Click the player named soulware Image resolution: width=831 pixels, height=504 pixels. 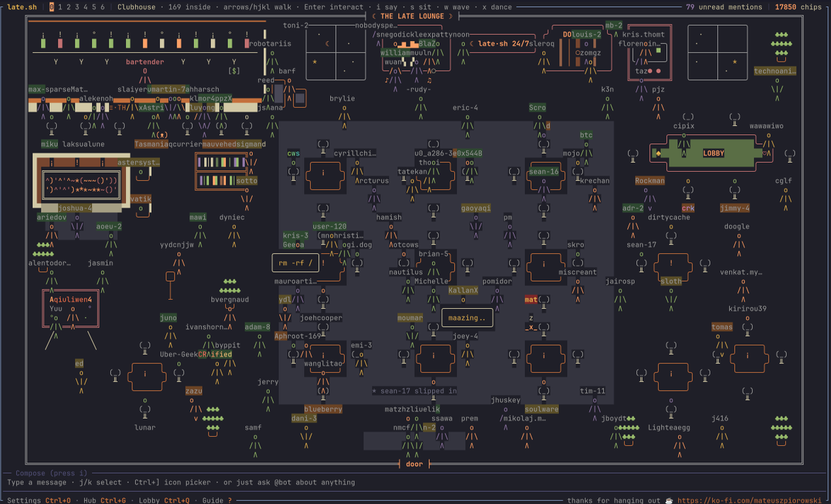tap(542, 409)
